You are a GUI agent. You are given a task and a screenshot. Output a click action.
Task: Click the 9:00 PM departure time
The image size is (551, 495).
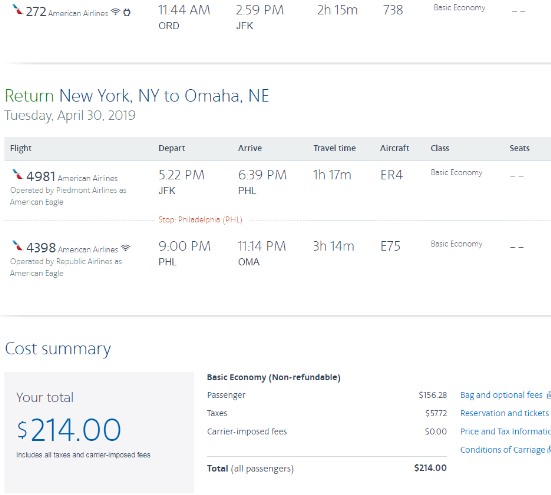(184, 246)
